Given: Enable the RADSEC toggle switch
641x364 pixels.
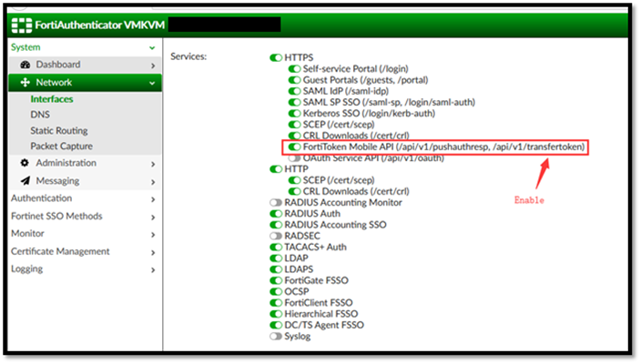Looking at the screenshot, I should tap(276, 236).
